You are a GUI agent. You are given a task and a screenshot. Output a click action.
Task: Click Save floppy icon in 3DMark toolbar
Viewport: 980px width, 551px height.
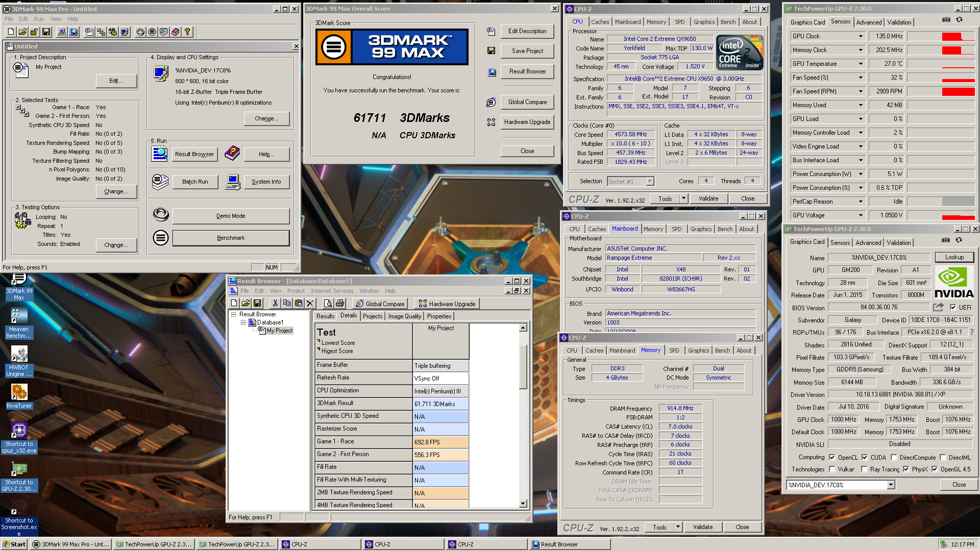(46, 32)
